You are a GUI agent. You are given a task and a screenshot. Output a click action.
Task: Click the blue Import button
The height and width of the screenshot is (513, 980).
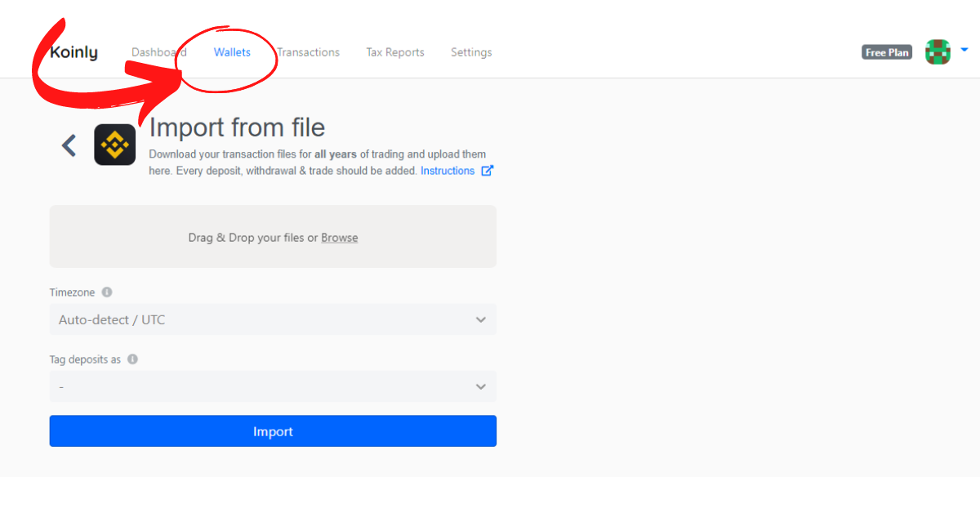273,431
